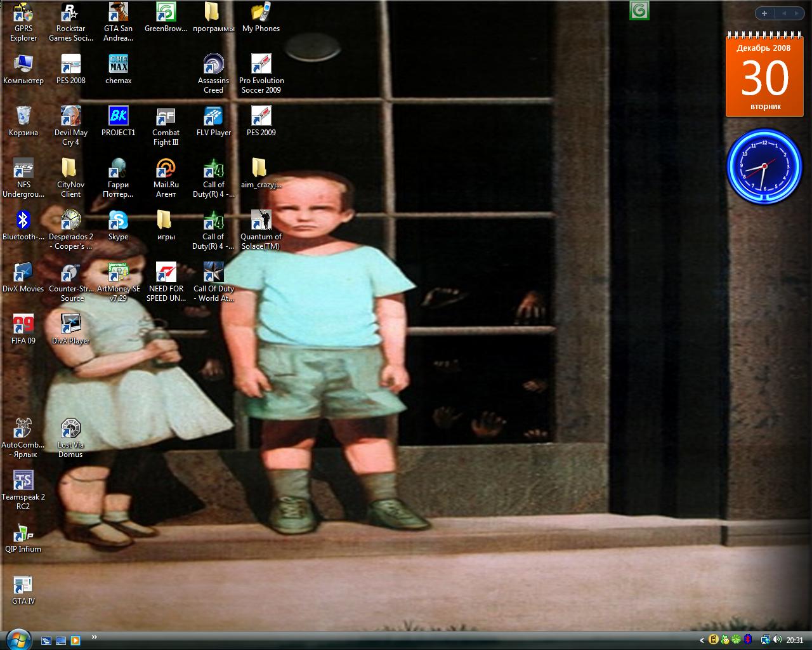Open the My Phones folder
Image resolution: width=812 pixels, height=650 pixels.
(x=261, y=17)
